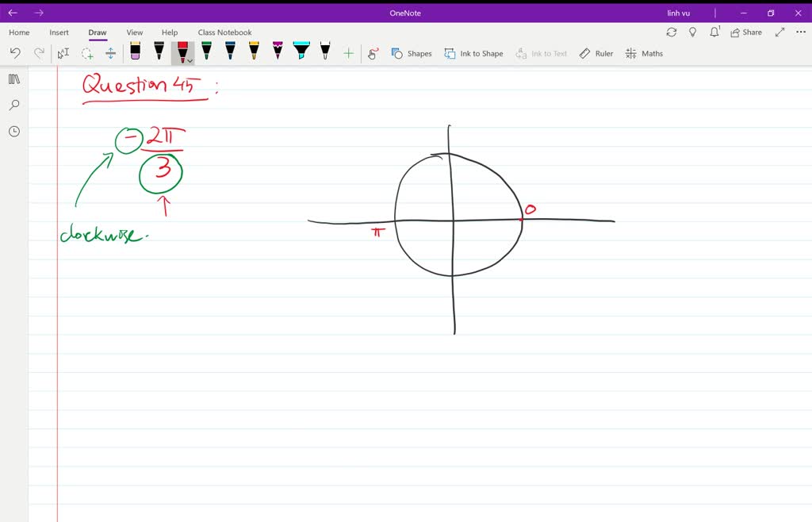This screenshot has height=522, width=812.
Task: Open the Maths assistant
Action: click(x=644, y=53)
